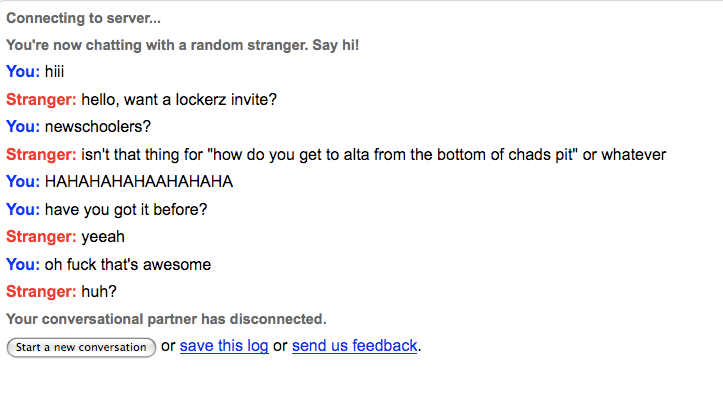The width and height of the screenshot is (723, 408).
Task: Click the "now chatting with a random stranger" notice
Action: (x=182, y=46)
